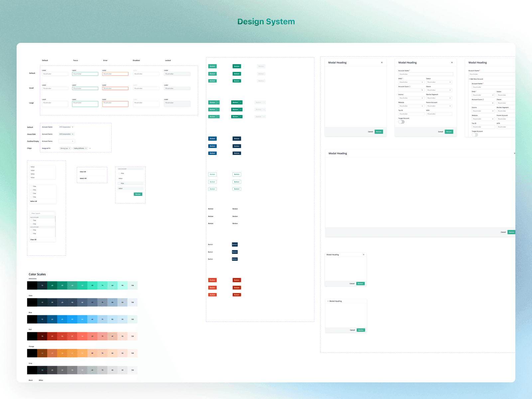Check the Title box just above Clear All in filter list
The image size is (532, 399).
(x=31, y=234)
